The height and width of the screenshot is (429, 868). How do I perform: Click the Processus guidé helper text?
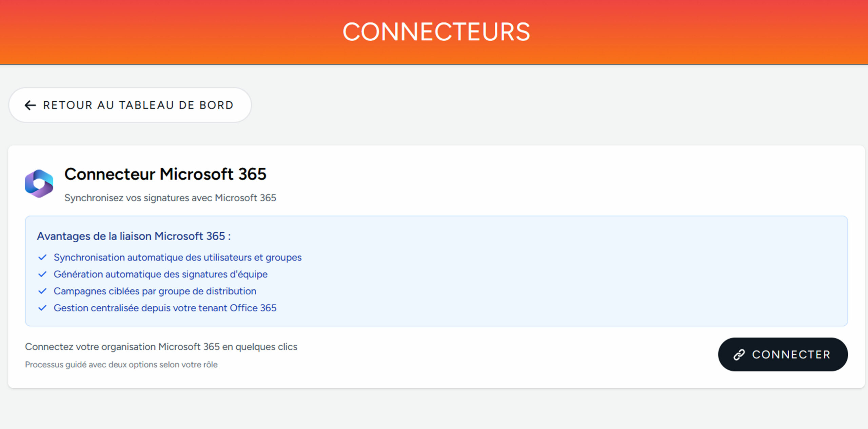(x=121, y=365)
